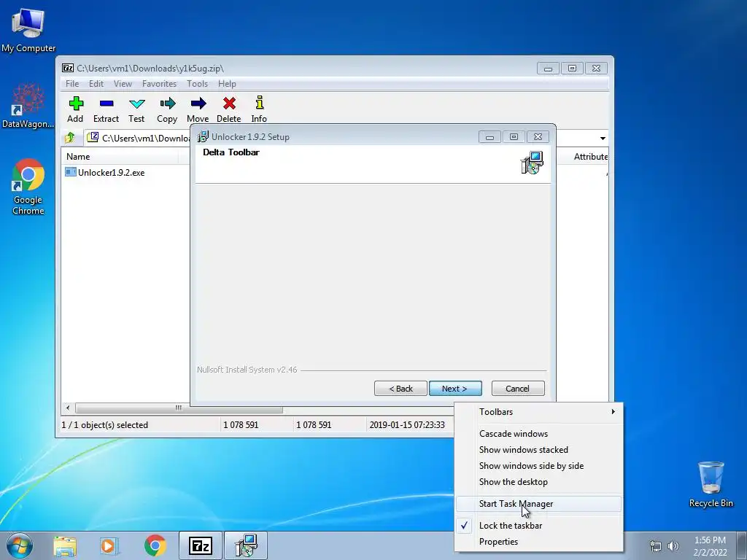747x560 pixels.
Task: Select the DataWagon desktop shortcut
Action: (28, 106)
